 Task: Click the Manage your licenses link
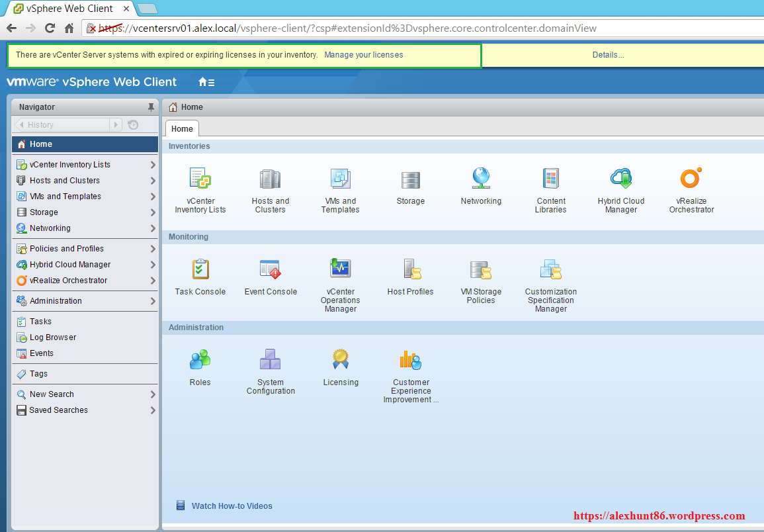point(363,55)
